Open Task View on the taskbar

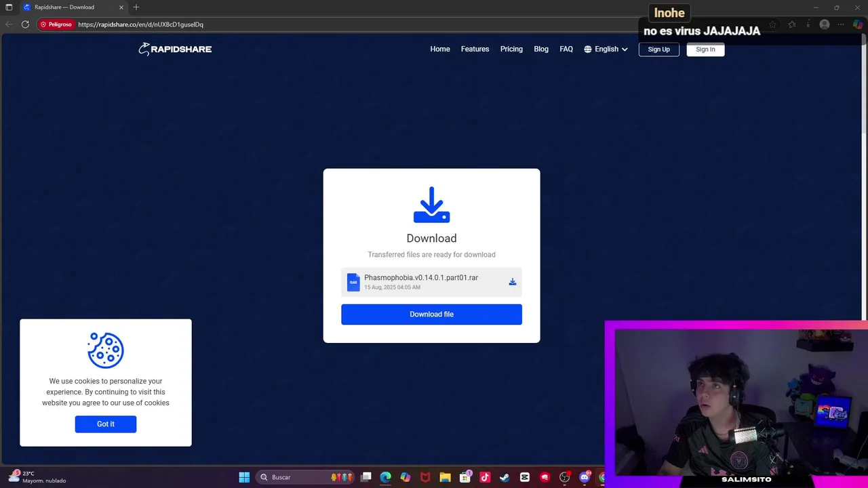[366, 477]
